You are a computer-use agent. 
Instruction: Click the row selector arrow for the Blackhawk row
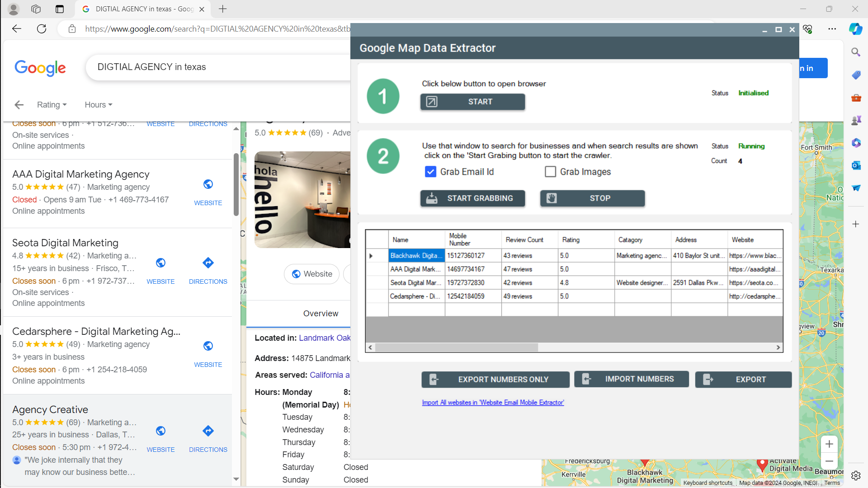pos(371,256)
